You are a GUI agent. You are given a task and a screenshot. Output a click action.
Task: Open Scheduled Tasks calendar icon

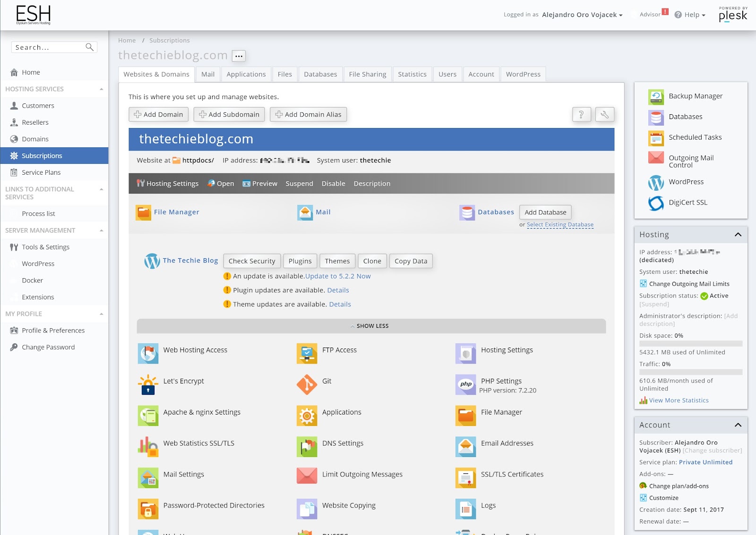[656, 138]
